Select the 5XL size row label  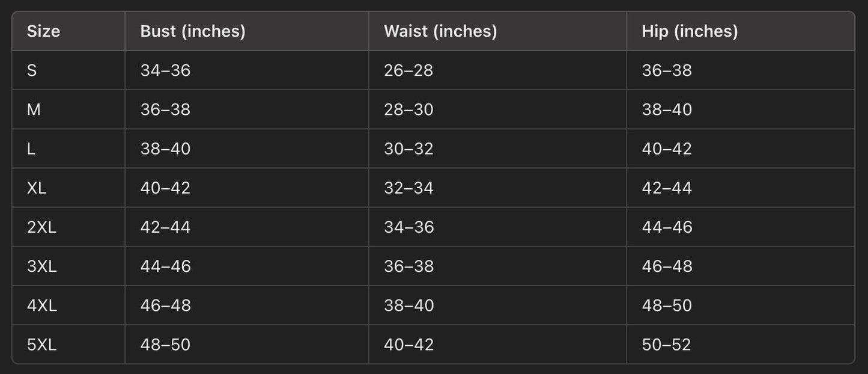[x=41, y=345]
